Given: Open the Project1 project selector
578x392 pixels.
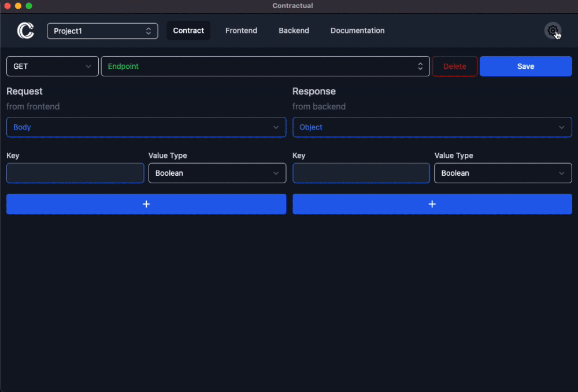Looking at the screenshot, I should pyautogui.click(x=102, y=31).
